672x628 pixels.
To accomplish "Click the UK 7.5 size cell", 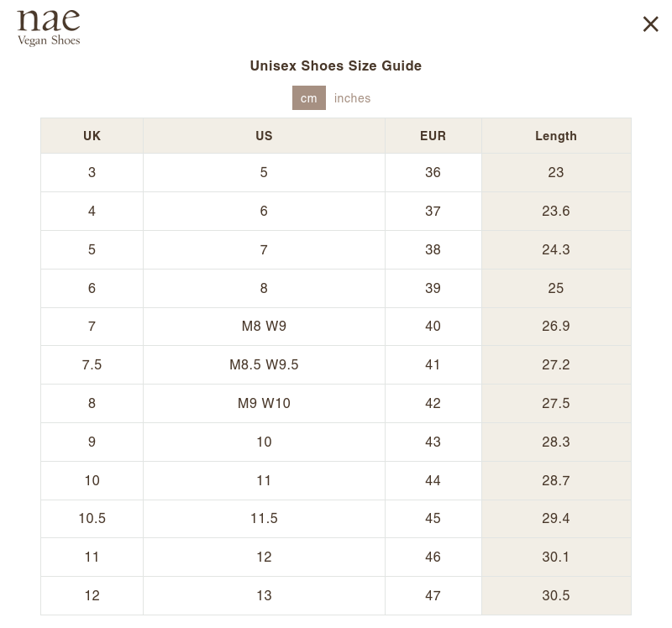I will tap(92, 364).
